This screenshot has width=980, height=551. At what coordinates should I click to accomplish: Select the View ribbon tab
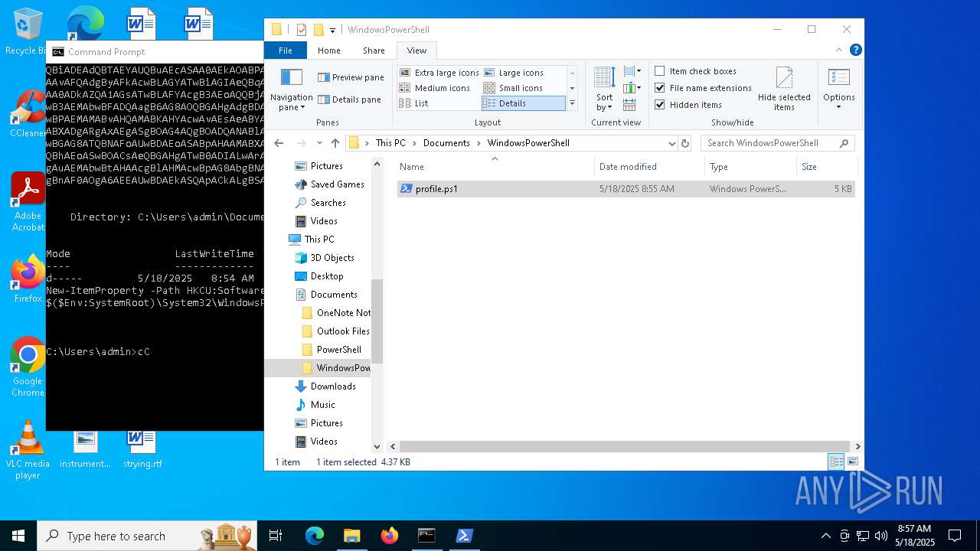(x=416, y=51)
